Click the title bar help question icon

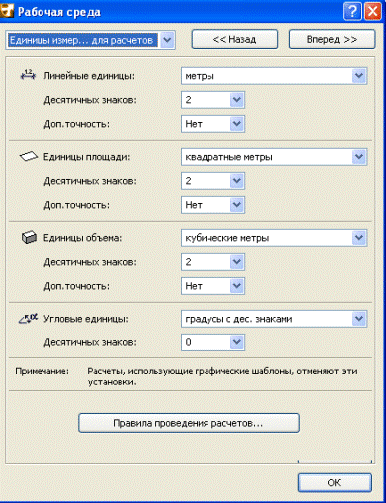click(352, 12)
